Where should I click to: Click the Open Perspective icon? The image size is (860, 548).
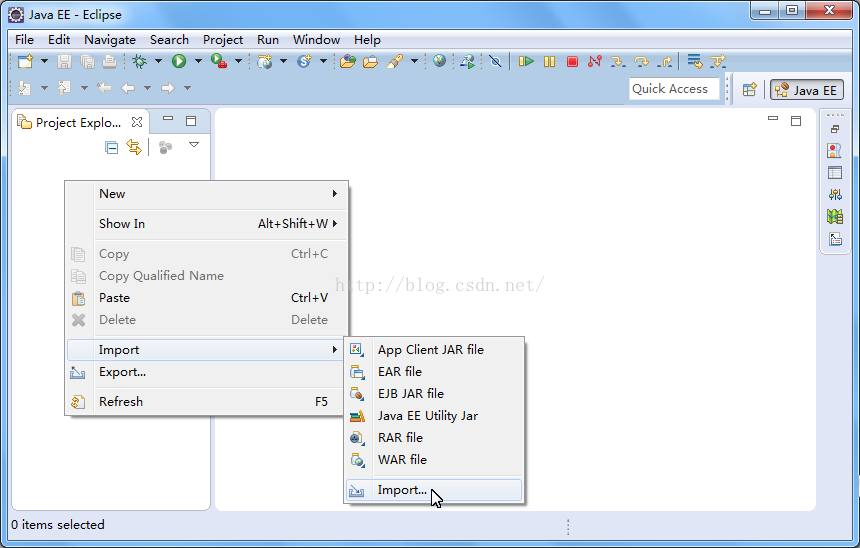click(750, 89)
